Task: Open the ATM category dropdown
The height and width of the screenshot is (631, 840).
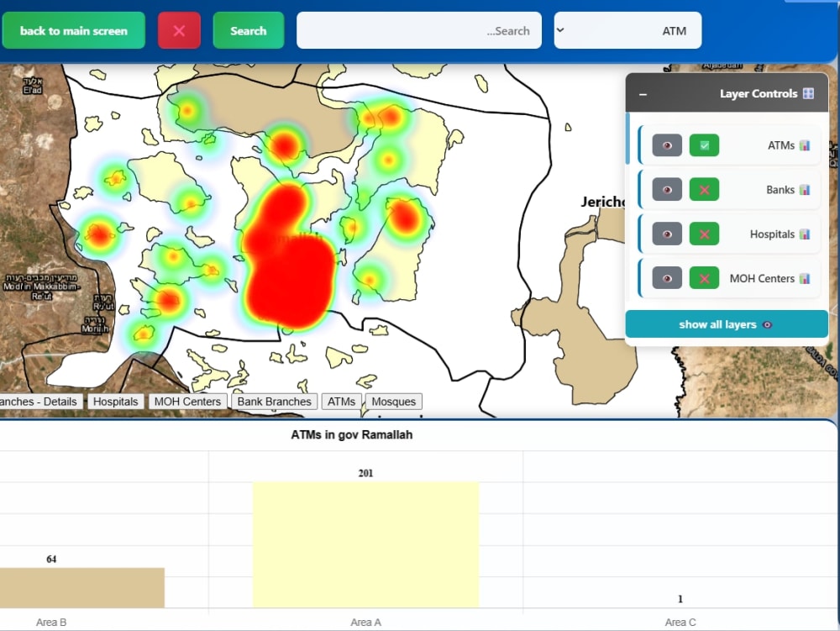Action: [x=627, y=30]
